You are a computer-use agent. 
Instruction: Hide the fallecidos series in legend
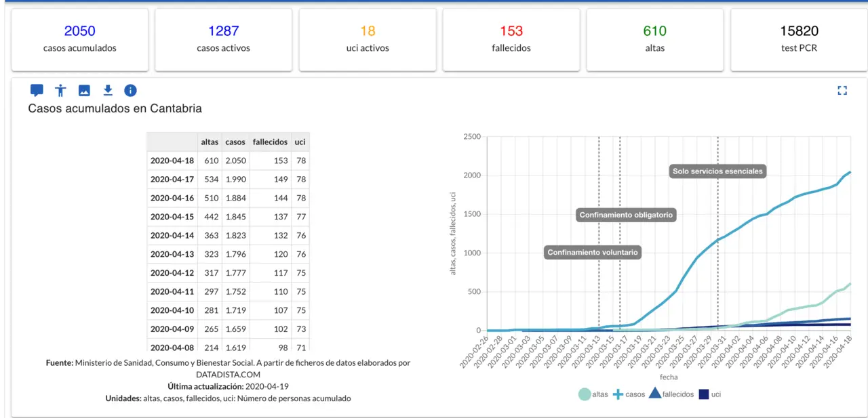(x=671, y=394)
